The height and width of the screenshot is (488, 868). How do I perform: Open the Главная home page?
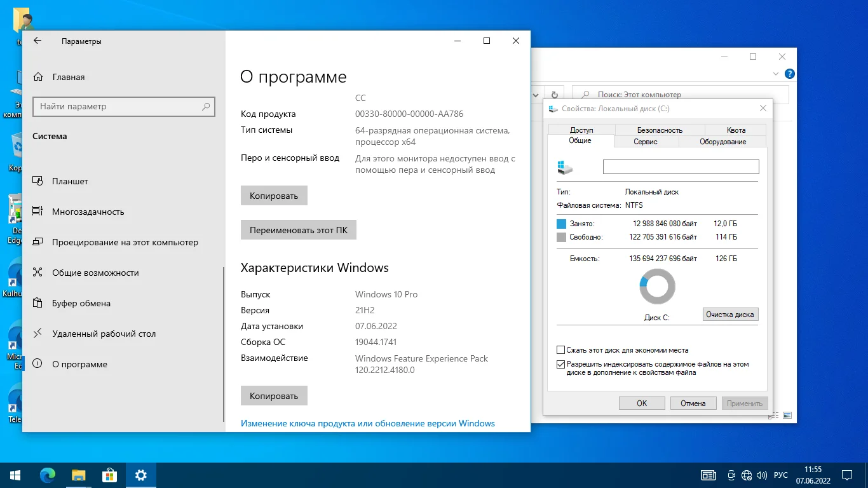pyautogui.click(x=68, y=77)
